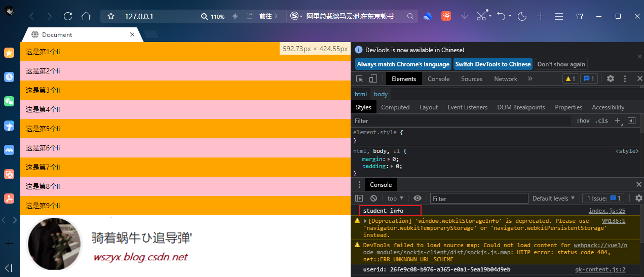Open DevTools settings gear
Viewport: 644px width, 277px height.
tap(611, 78)
